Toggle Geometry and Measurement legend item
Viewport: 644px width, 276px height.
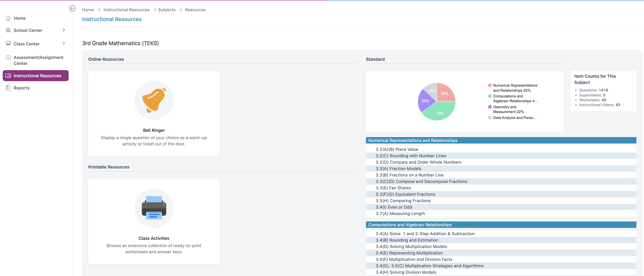pos(506,109)
